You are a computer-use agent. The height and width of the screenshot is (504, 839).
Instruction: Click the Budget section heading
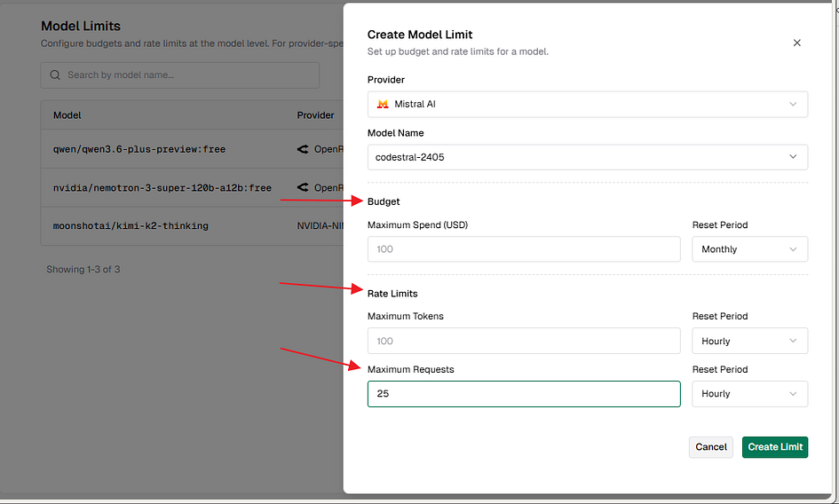(384, 201)
